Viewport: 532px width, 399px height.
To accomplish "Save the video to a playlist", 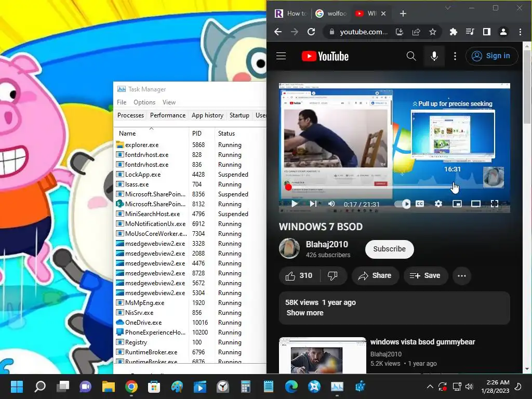I will point(425,275).
